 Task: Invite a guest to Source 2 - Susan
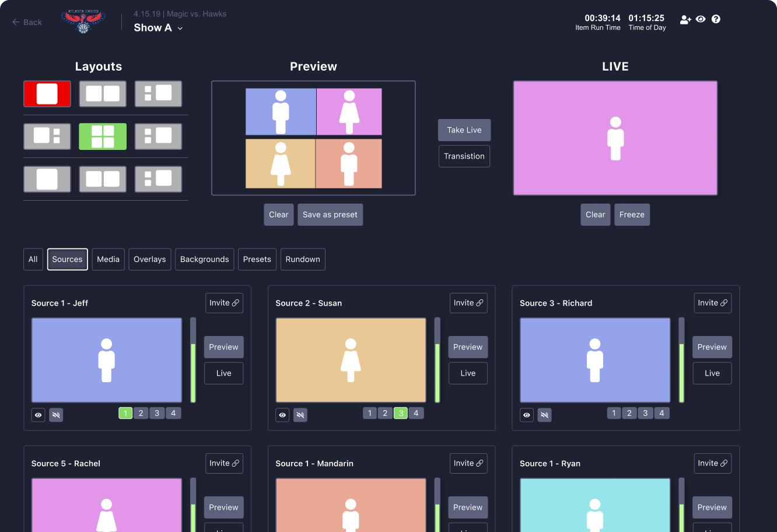468,303
